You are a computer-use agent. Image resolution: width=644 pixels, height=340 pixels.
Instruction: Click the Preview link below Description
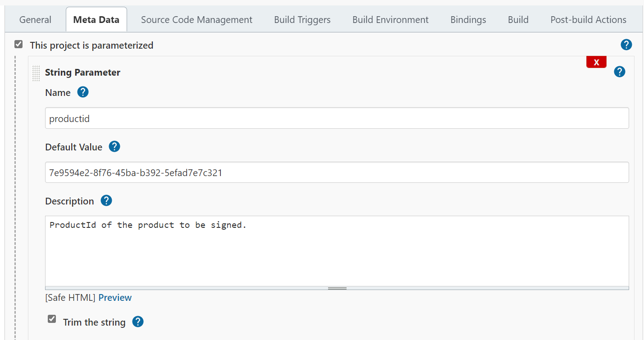point(115,298)
